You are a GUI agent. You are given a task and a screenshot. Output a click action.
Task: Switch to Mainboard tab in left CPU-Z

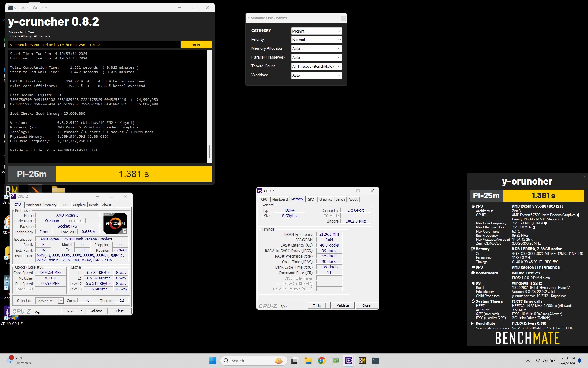tap(33, 205)
